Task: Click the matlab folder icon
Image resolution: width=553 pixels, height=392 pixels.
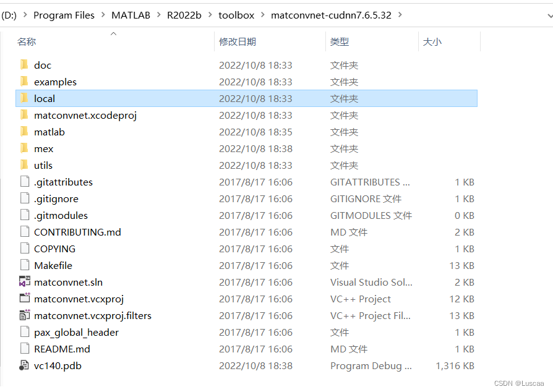Action: pyautogui.click(x=24, y=132)
